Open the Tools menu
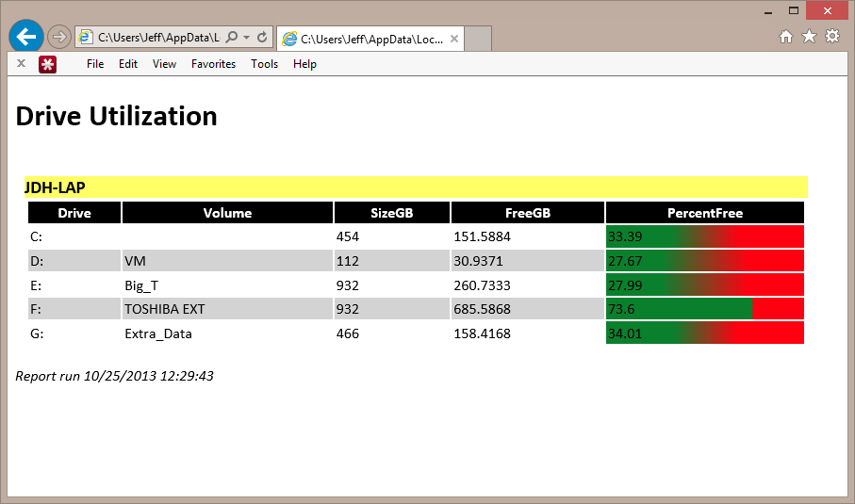Image resolution: width=855 pixels, height=504 pixels. 265,64
